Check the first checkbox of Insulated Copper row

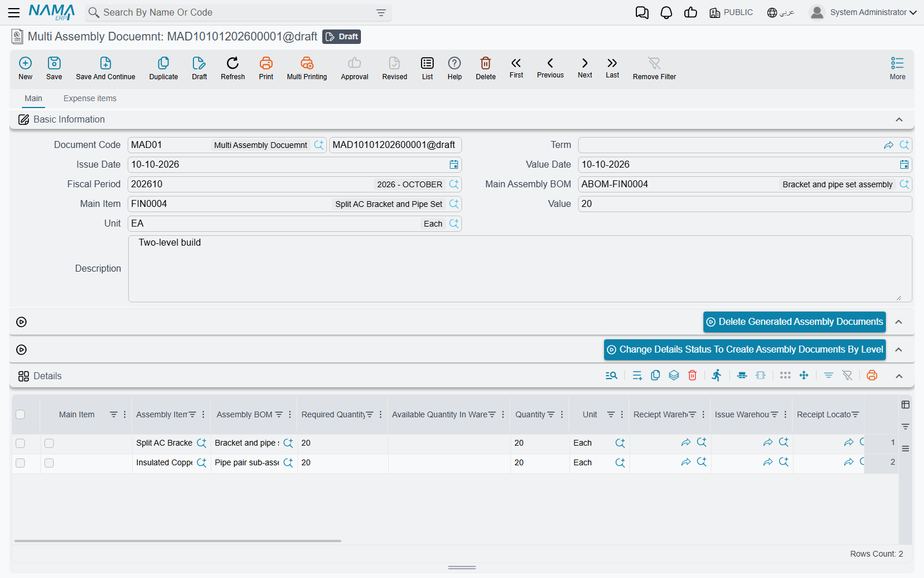pos(20,463)
